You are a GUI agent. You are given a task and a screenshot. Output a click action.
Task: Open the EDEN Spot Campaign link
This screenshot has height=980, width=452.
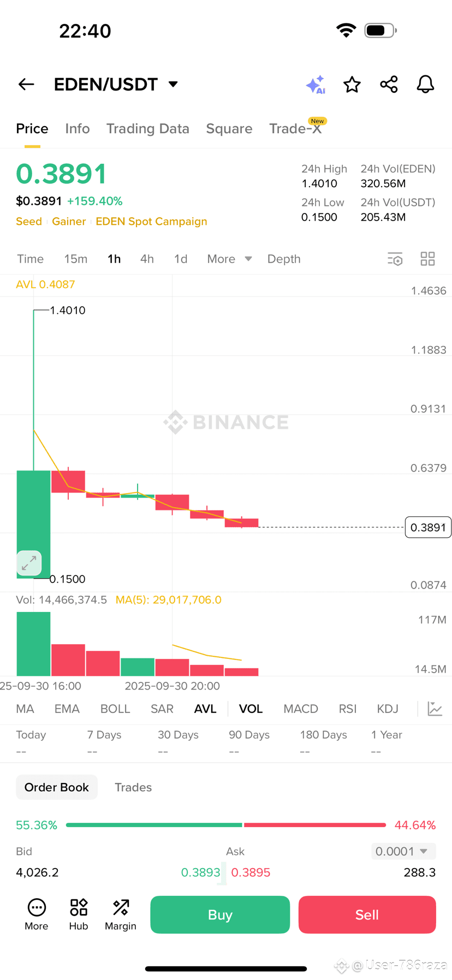(151, 222)
